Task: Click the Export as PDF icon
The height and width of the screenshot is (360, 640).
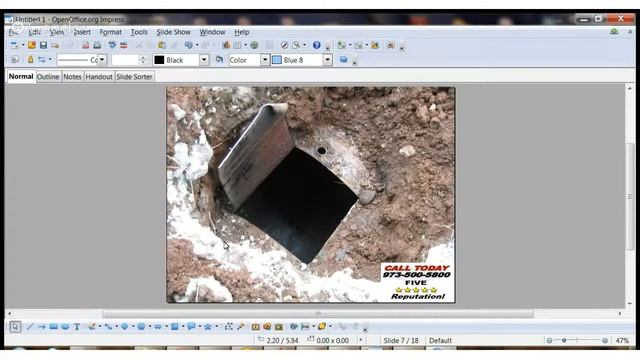Action: (x=85, y=45)
